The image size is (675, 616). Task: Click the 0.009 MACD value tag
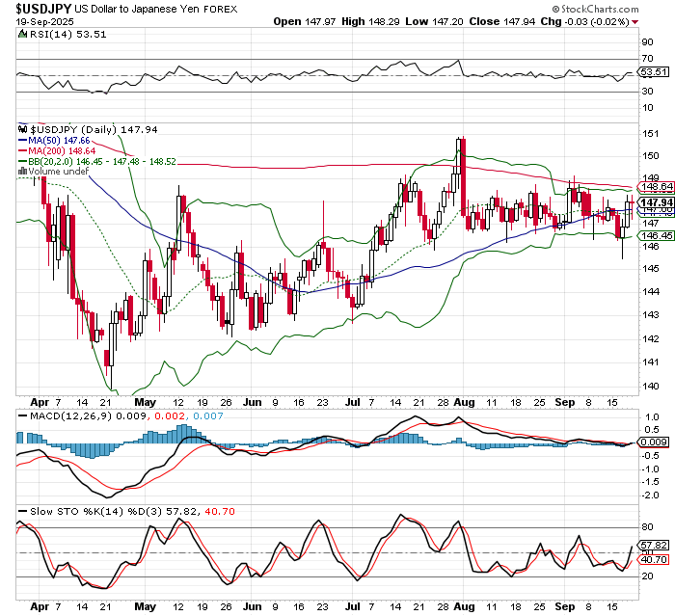(x=654, y=442)
